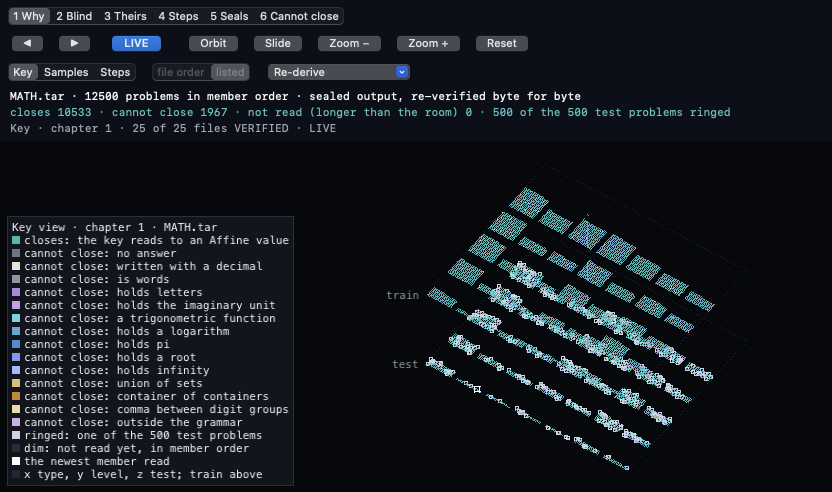Step forward with the right arrow button
Image resolution: width=832 pixels, height=492 pixels.
74,44
